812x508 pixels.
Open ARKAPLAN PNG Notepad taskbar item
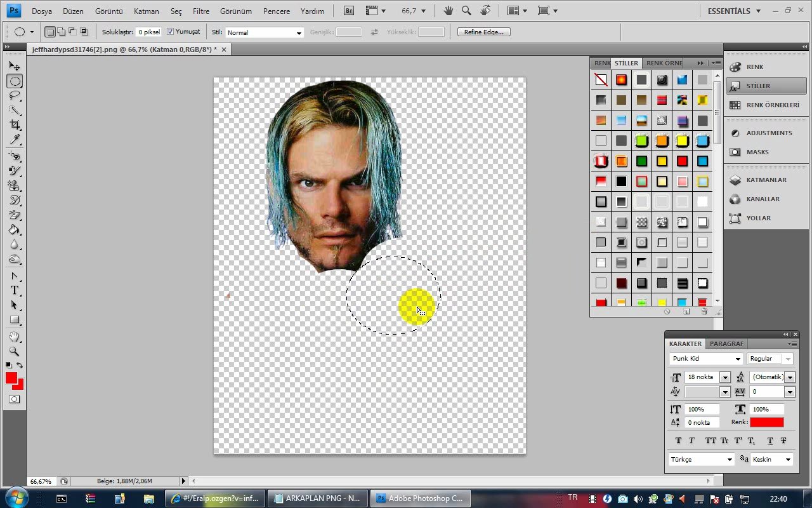(318, 498)
